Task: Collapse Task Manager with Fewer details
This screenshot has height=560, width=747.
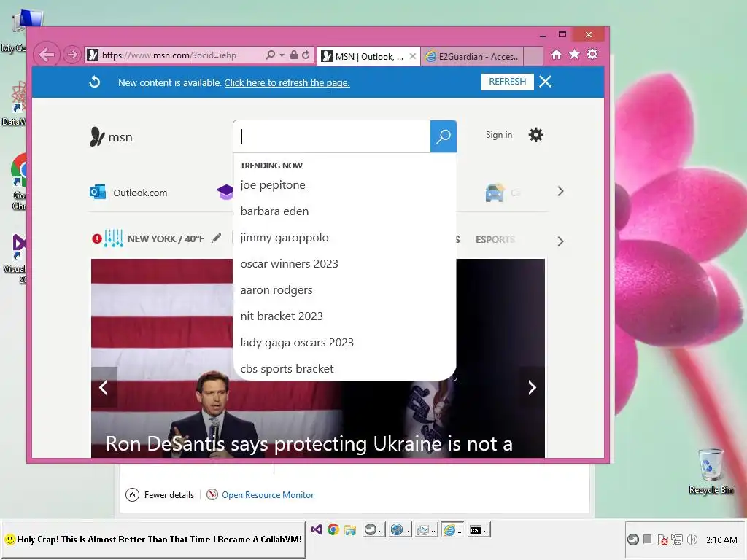Action: (x=160, y=495)
